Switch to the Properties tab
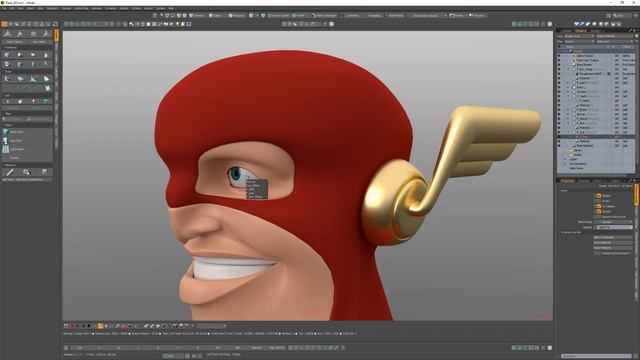Screen dimensions: 640x360 coord(567,180)
